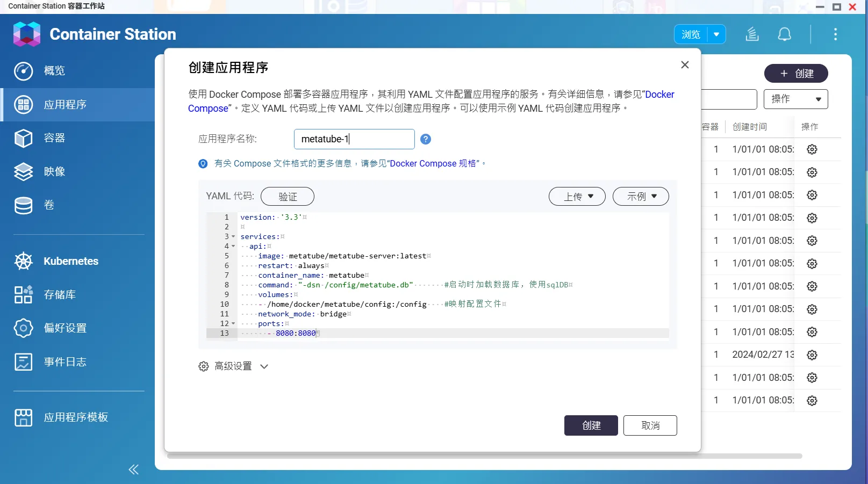Image resolution: width=868 pixels, height=484 pixels.
Task: Click gear icon in first table row
Action: click(812, 149)
